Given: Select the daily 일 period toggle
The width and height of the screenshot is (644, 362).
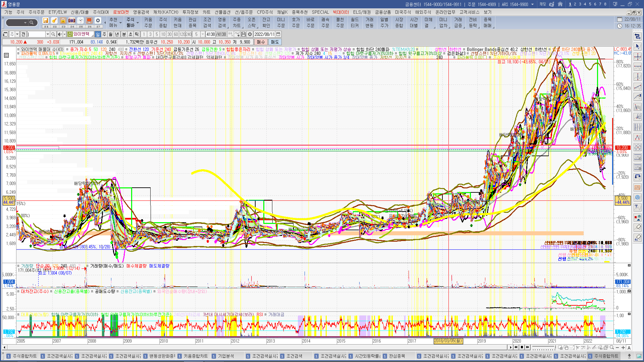Looking at the screenshot, I should coord(98,34).
